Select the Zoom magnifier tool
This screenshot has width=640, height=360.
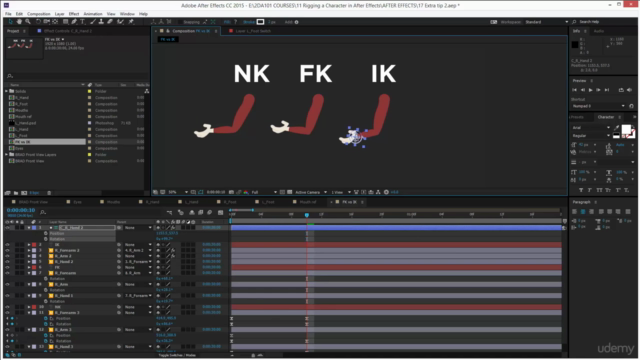click(x=28, y=22)
